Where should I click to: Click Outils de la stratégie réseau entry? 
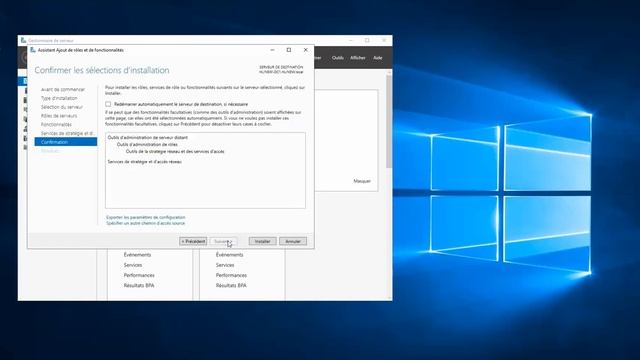coord(175,151)
